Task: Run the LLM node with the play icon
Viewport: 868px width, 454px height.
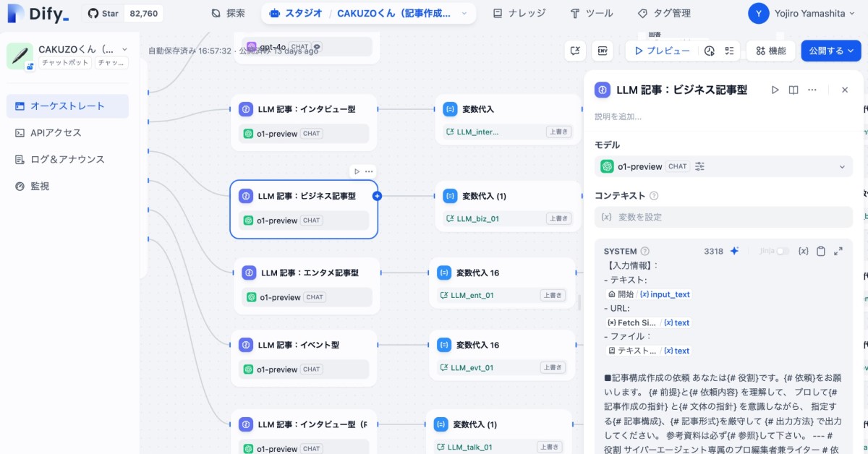Action: click(x=775, y=89)
